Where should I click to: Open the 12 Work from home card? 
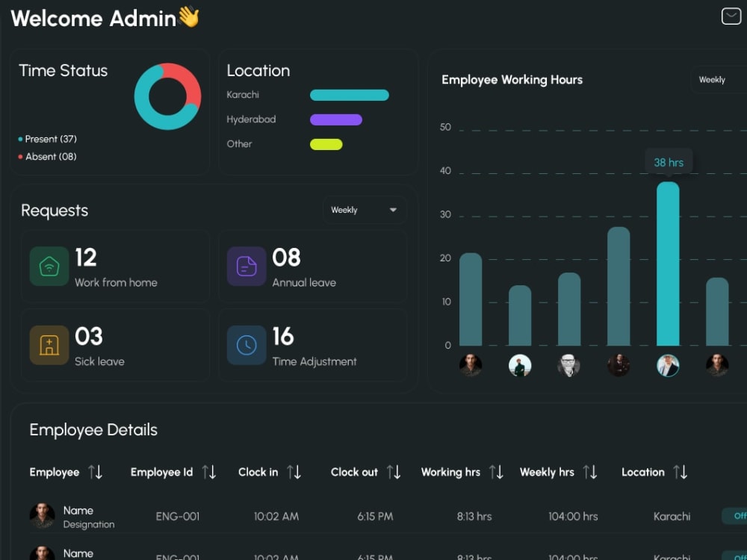click(115, 267)
